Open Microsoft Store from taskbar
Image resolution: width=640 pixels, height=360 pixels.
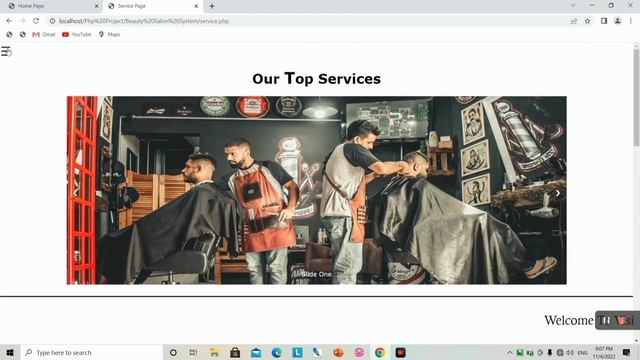[x=235, y=352]
